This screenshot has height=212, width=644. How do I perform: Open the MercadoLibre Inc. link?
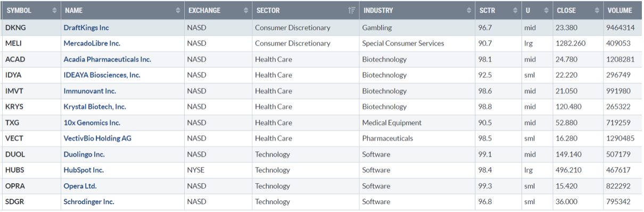pos(92,43)
